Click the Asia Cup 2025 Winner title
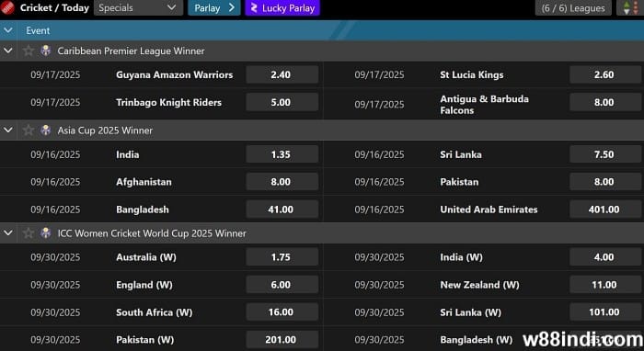 pyautogui.click(x=105, y=130)
